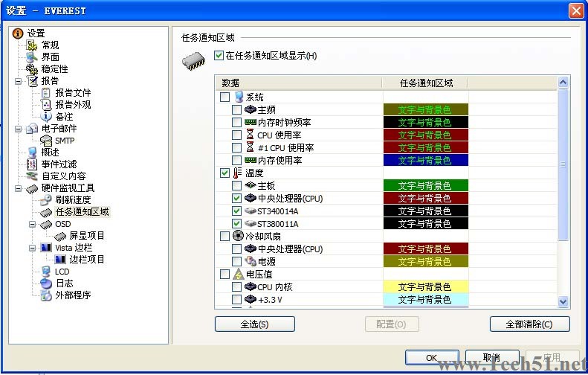The height and width of the screenshot is (375, 588).
Task: Click the 外部程序 icon
Action: [x=46, y=295]
